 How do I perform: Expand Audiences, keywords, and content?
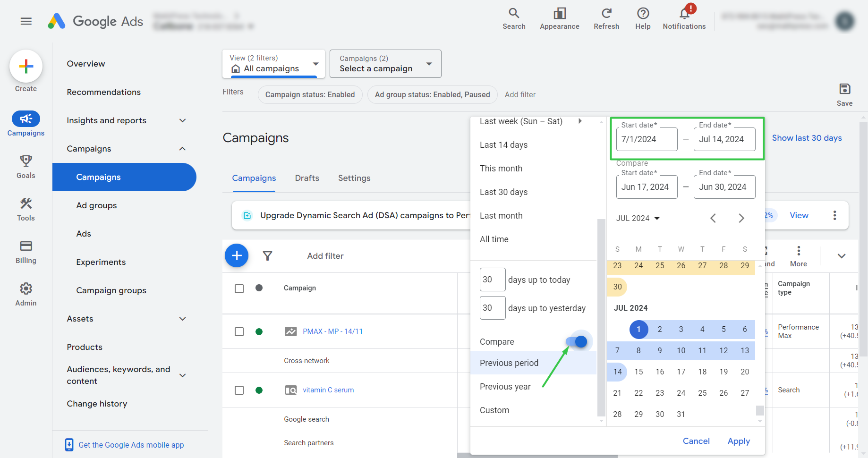183,375
